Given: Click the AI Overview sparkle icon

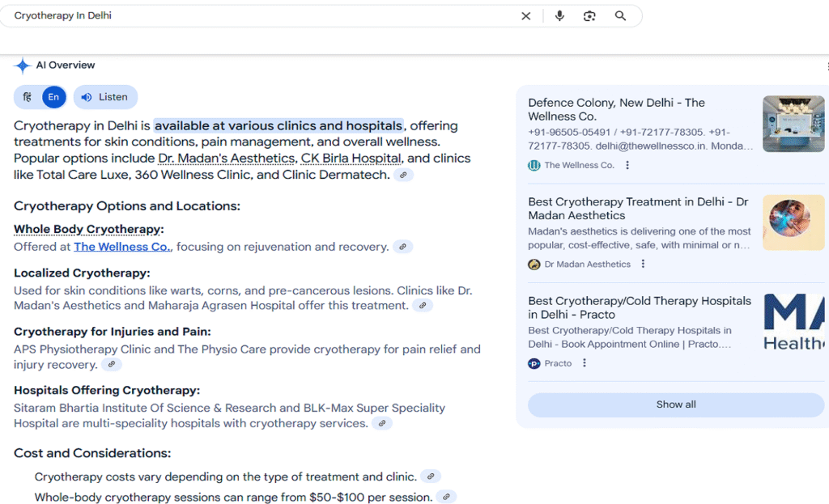Looking at the screenshot, I should [x=23, y=66].
